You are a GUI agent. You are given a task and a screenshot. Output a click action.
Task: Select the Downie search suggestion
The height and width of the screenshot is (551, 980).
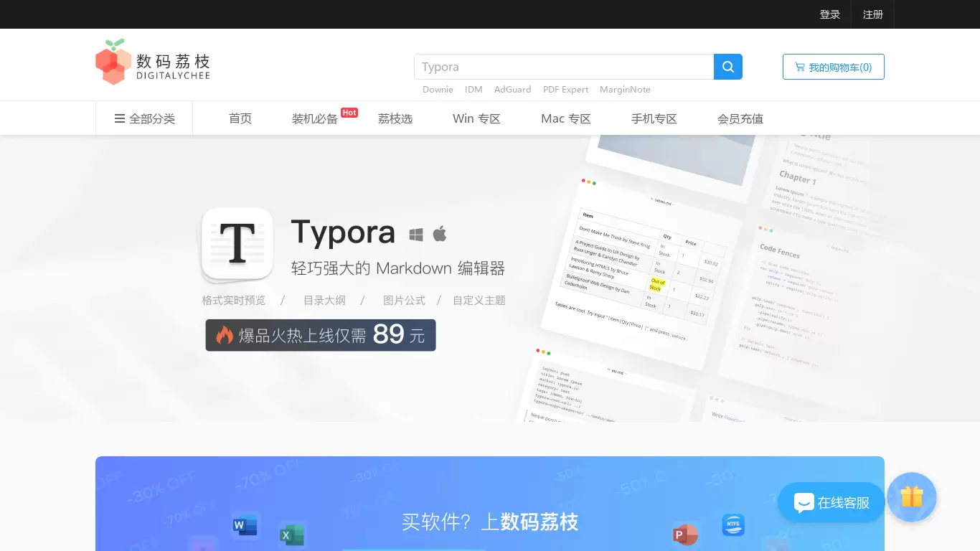[x=438, y=90]
